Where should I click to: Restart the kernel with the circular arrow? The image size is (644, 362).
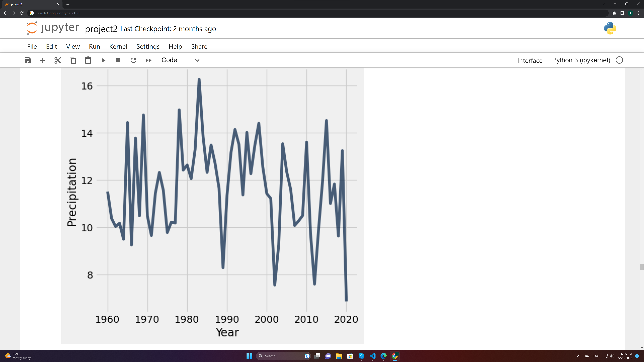(133, 60)
